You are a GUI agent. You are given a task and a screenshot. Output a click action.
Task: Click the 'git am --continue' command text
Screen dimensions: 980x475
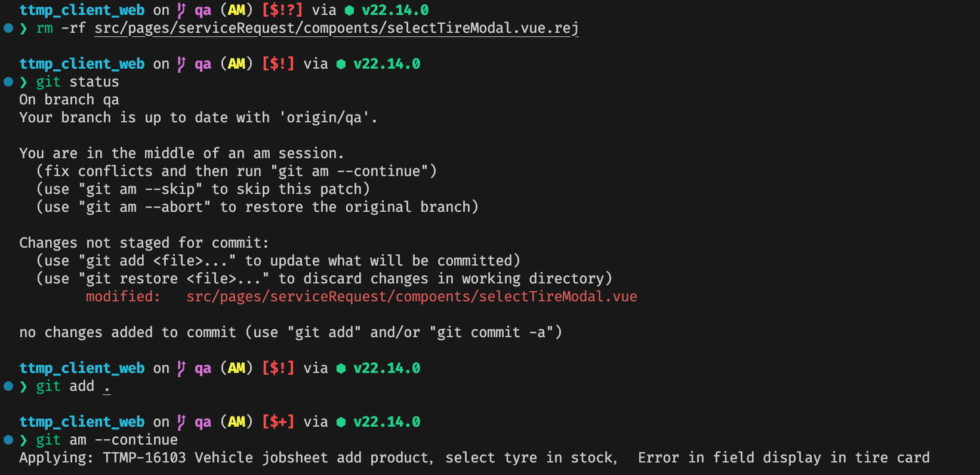click(x=107, y=440)
